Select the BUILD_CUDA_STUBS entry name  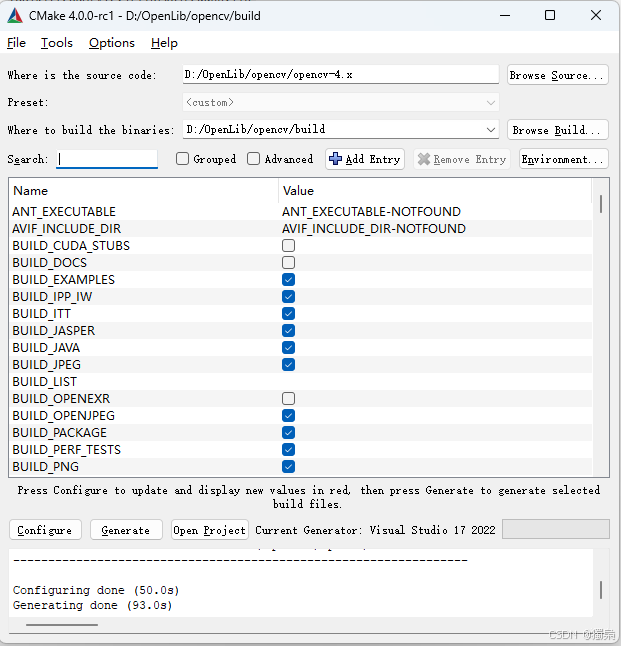pyautogui.click(x=71, y=246)
